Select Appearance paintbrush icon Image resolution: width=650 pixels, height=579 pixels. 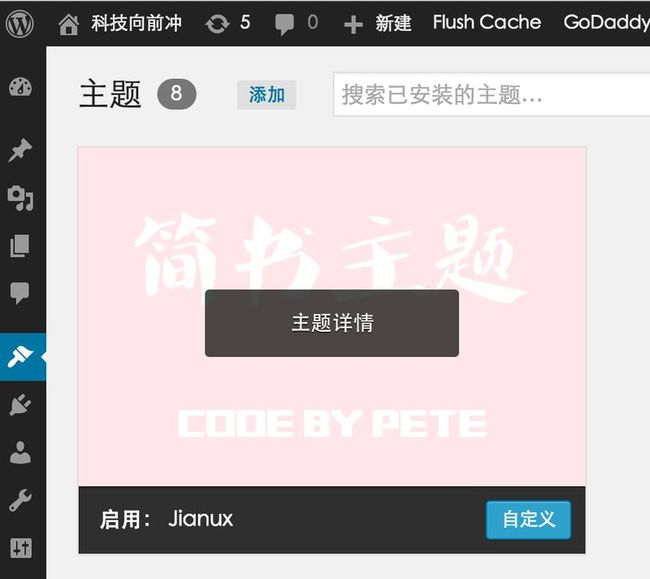20,357
